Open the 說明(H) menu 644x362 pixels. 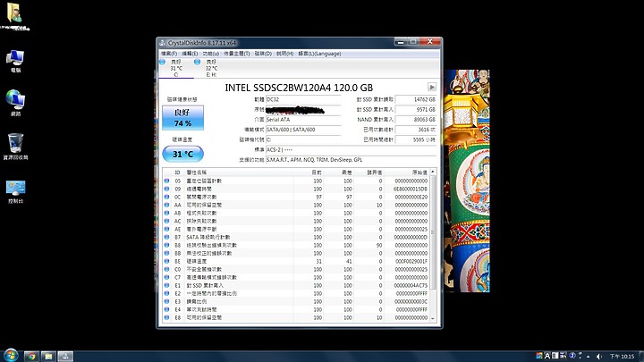[284, 54]
